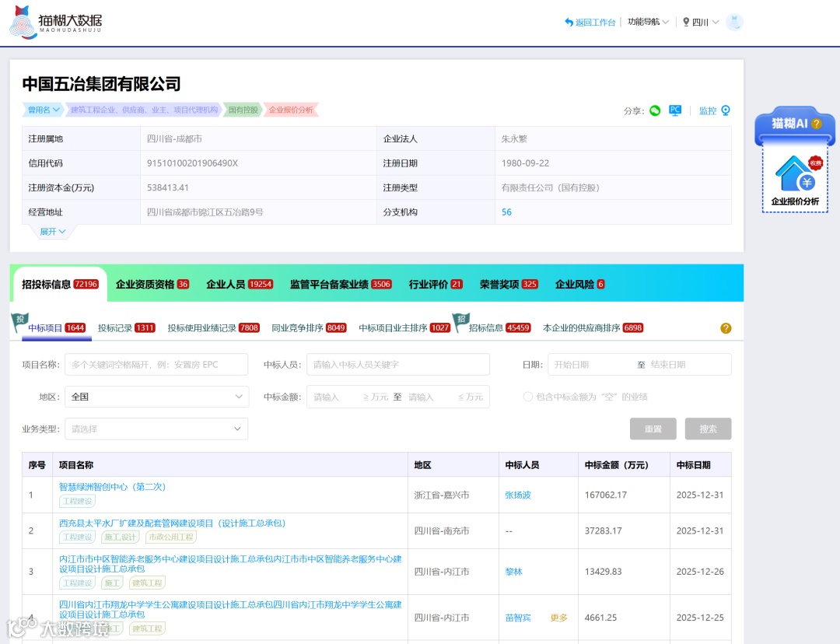Open the 内江市翔龙中学学生公寓 project link

(x=229, y=609)
